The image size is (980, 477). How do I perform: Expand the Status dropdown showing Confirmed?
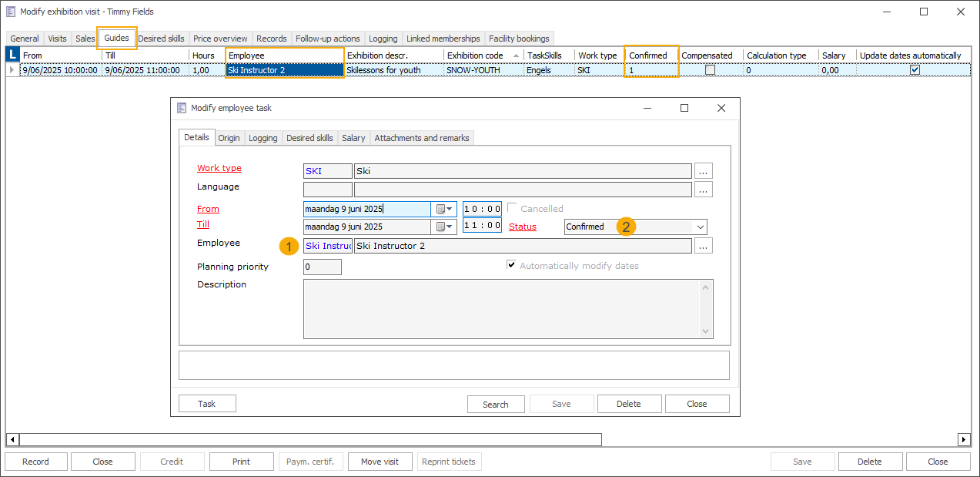[700, 227]
